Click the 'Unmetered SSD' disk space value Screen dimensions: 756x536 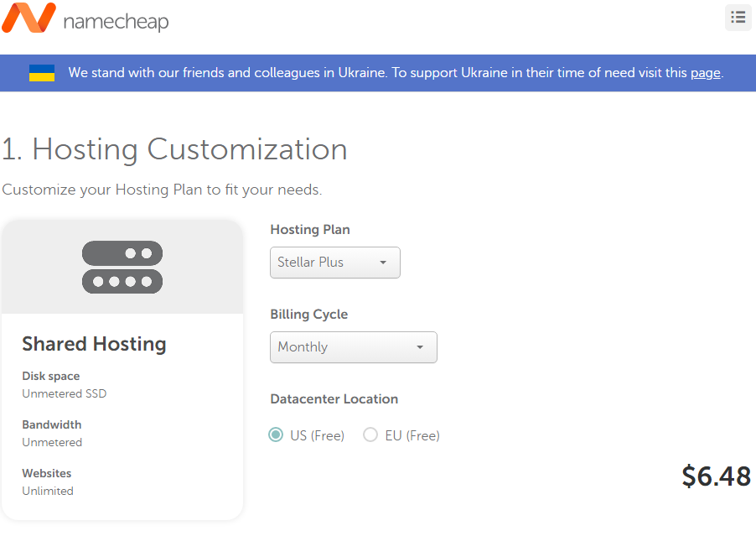[x=65, y=393]
